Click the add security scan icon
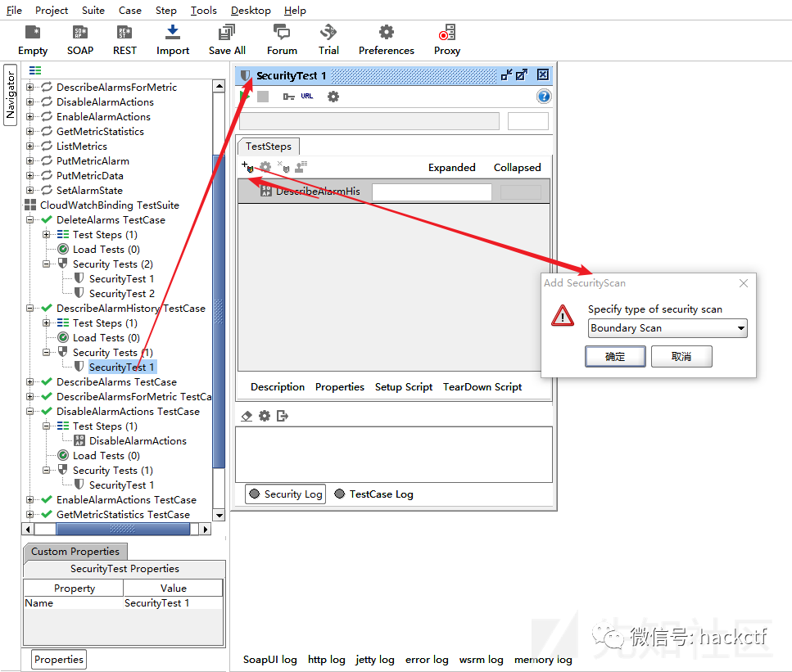 pos(247,167)
